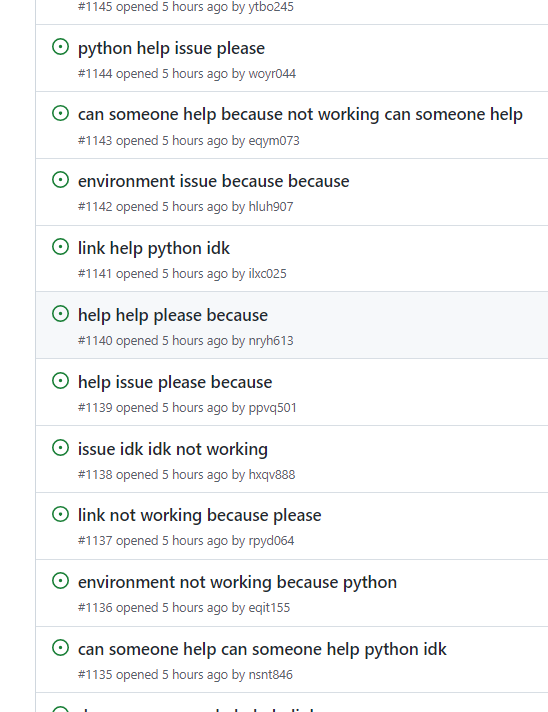Click author woyr044 on issue #1144
This screenshot has width=548, height=712.
pyautogui.click(x=272, y=74)
